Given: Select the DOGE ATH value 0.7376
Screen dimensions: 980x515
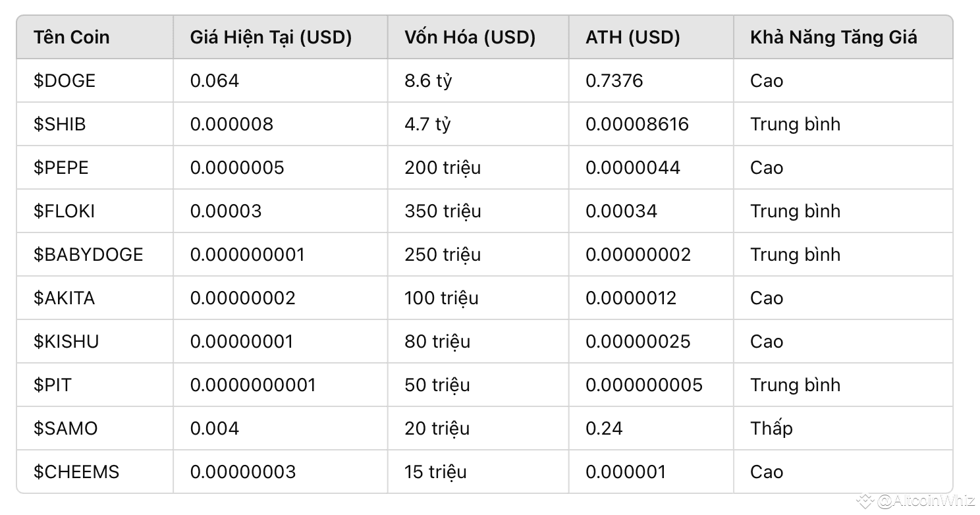Looking at the screenshot, I should [x=614, y=81].
